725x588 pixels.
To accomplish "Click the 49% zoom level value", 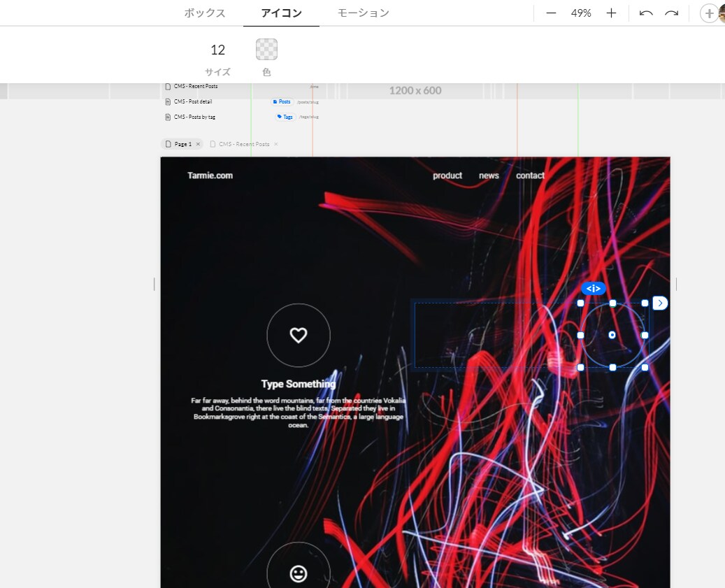I will coord(581,13).
